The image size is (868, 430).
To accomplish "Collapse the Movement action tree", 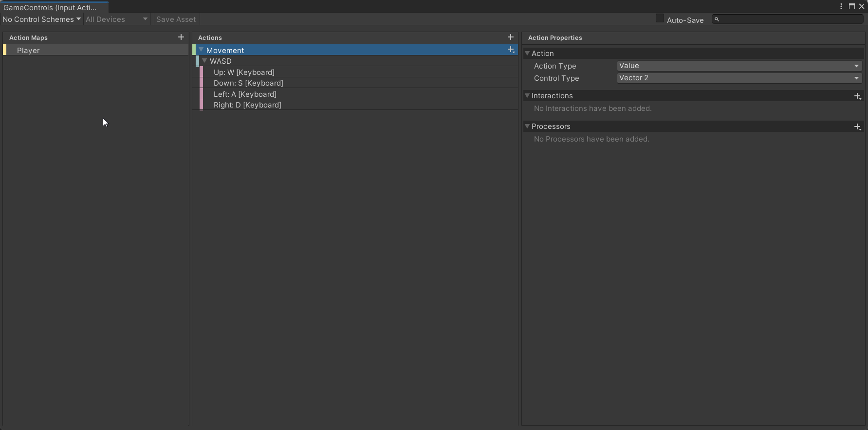I will [201, 50].
